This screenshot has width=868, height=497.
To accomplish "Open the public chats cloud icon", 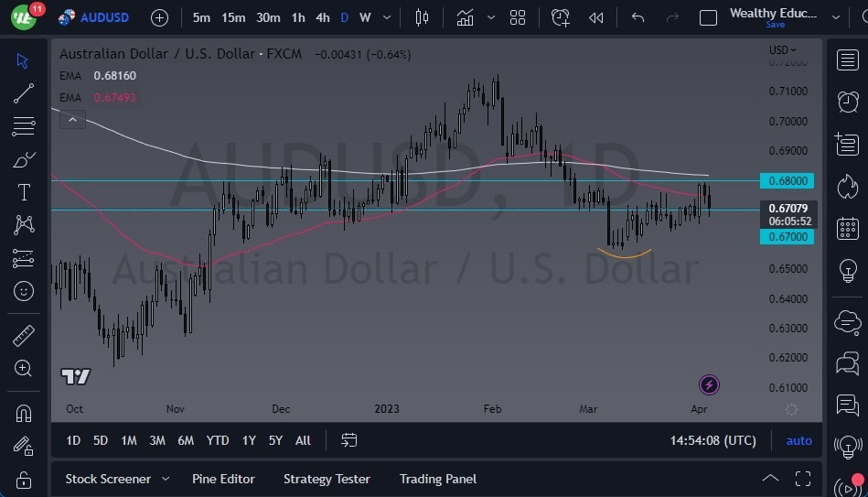I will tap(848, 322).
